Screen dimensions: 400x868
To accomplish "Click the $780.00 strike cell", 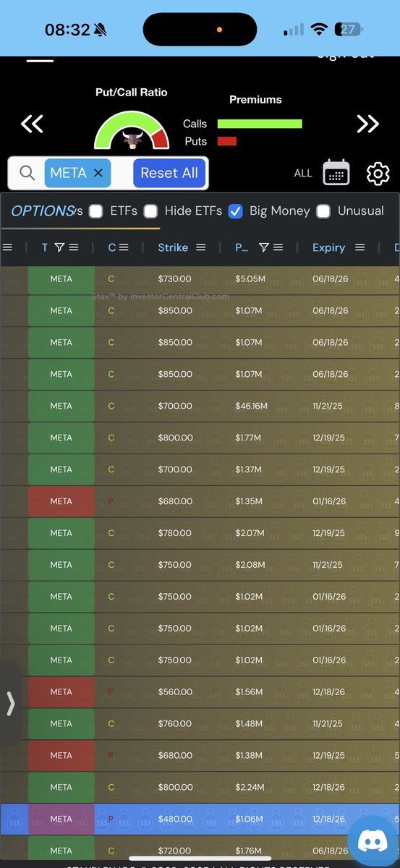I will 175,533.
